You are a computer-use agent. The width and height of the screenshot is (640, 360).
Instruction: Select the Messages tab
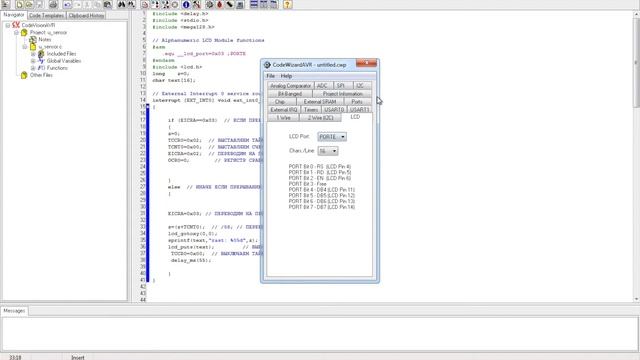[x=14, y=311]
